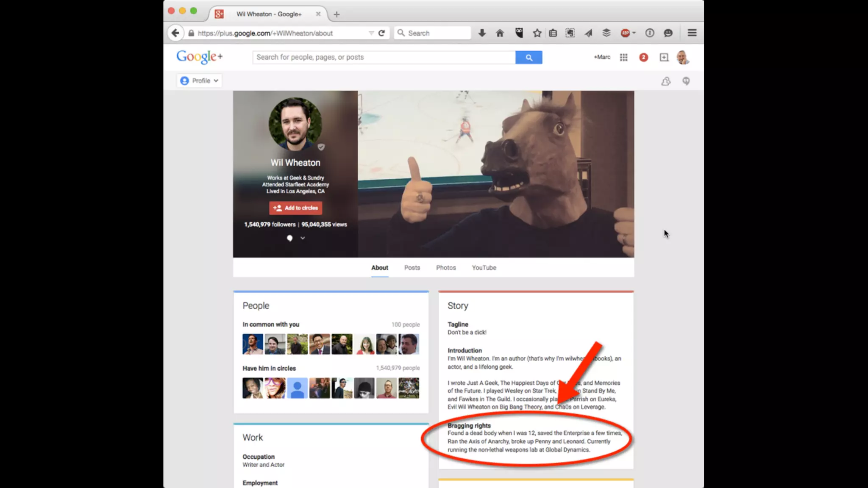Bookmark this page with the star icon
Image resolution: width=868 pixels, height=488 pixels.
tap(537, 33)
